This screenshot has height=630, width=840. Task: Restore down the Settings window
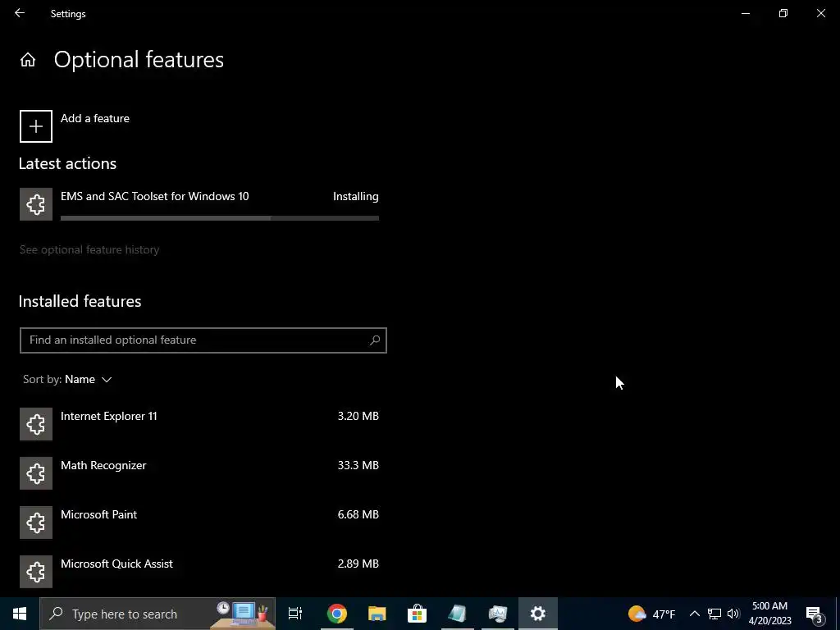point(783,13)
